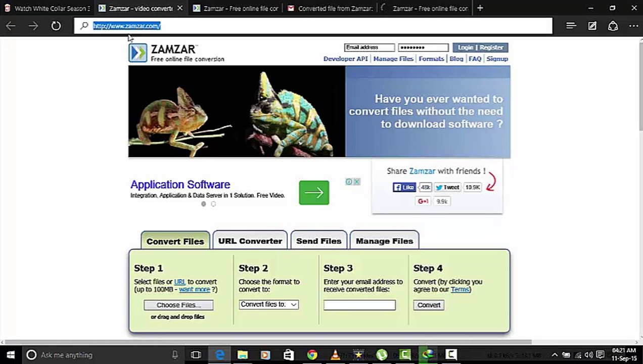
Task: Open the Developer API link
Action: [346, 59]
